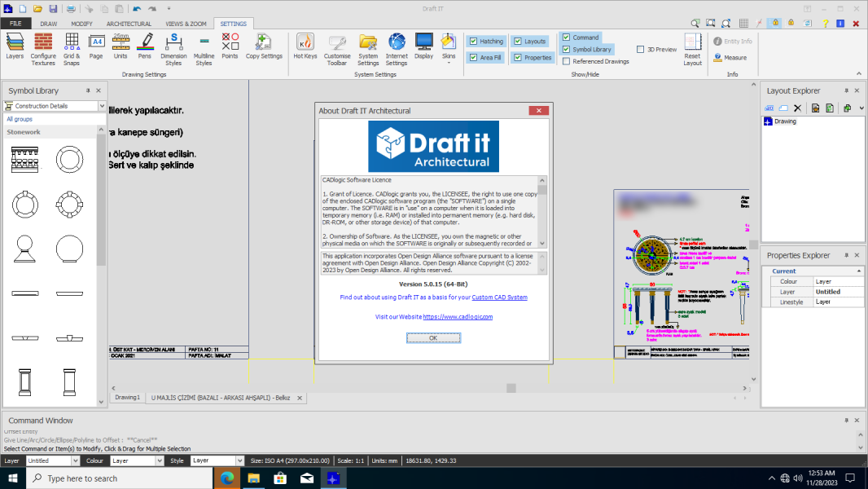The width and height of the screenshot is (868, 489).
Task: Open Internet Settings
Action: point(397,49)
